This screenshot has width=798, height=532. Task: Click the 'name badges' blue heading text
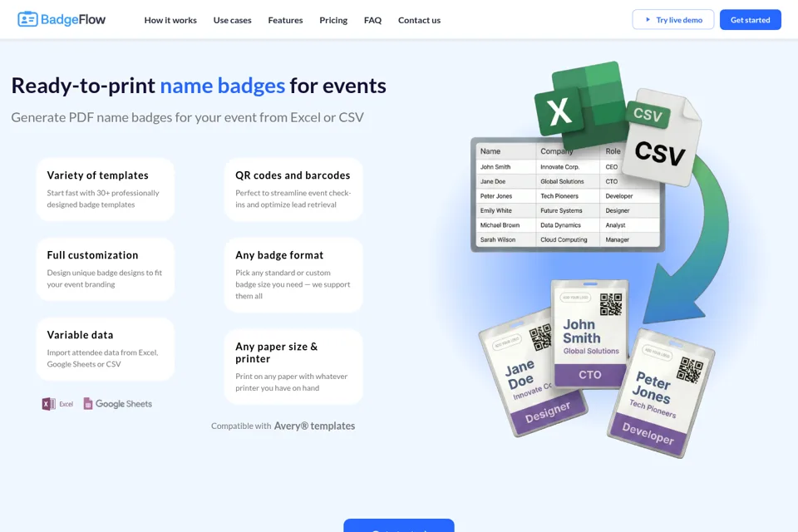pos(223,86)
